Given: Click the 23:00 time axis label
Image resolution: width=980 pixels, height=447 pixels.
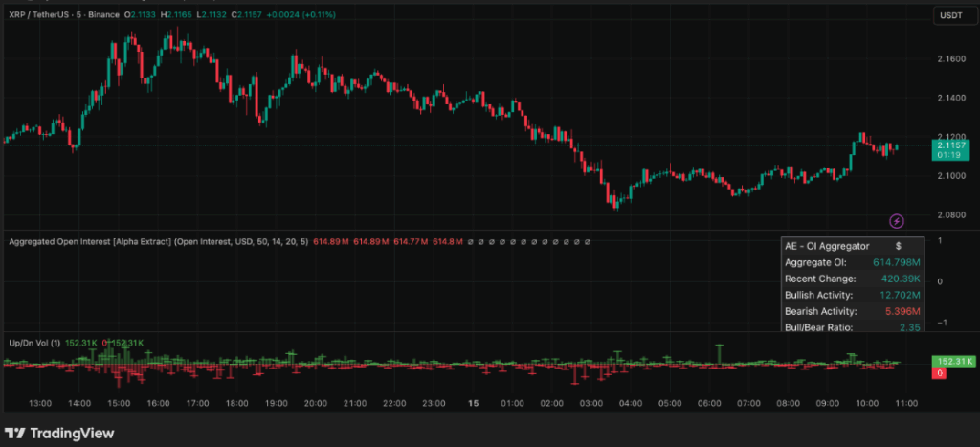Looking at the screenshot, I should pos(434,403).
